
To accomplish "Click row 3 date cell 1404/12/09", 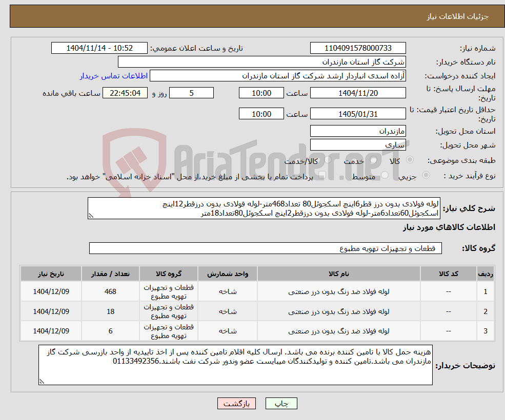I will point(51,331).
